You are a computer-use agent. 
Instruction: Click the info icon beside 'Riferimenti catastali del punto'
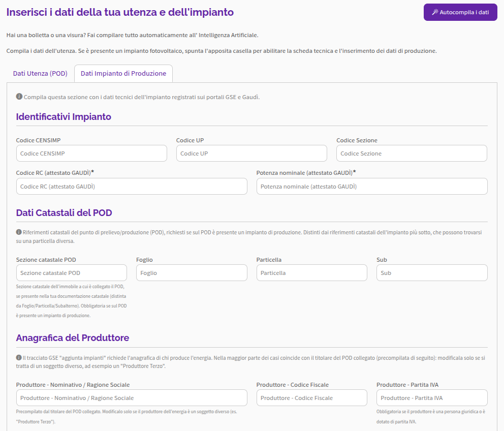tap(19, 232)
